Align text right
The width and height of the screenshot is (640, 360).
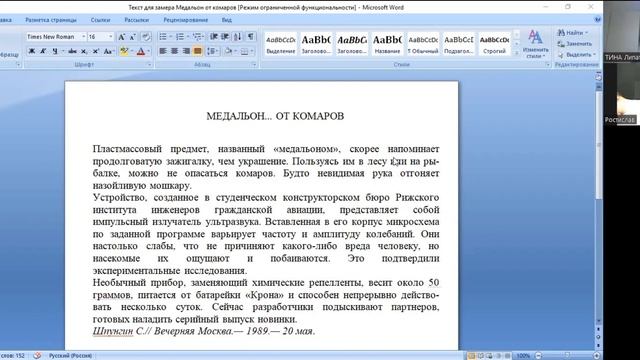(187, 51)
